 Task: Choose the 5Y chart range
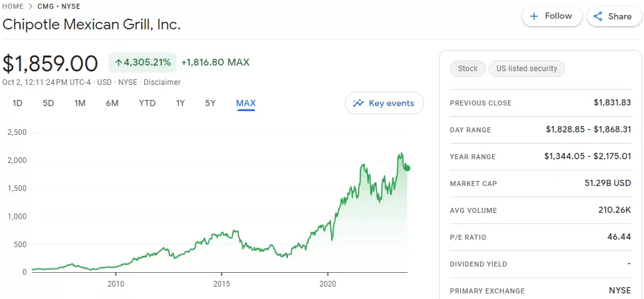coord(211,104)
